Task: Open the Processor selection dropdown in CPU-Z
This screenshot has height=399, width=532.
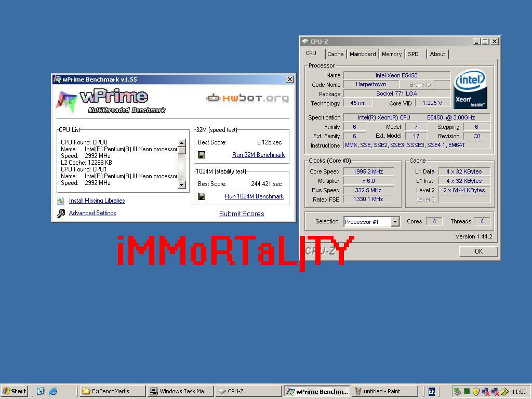Action: (x=395, y=222)
